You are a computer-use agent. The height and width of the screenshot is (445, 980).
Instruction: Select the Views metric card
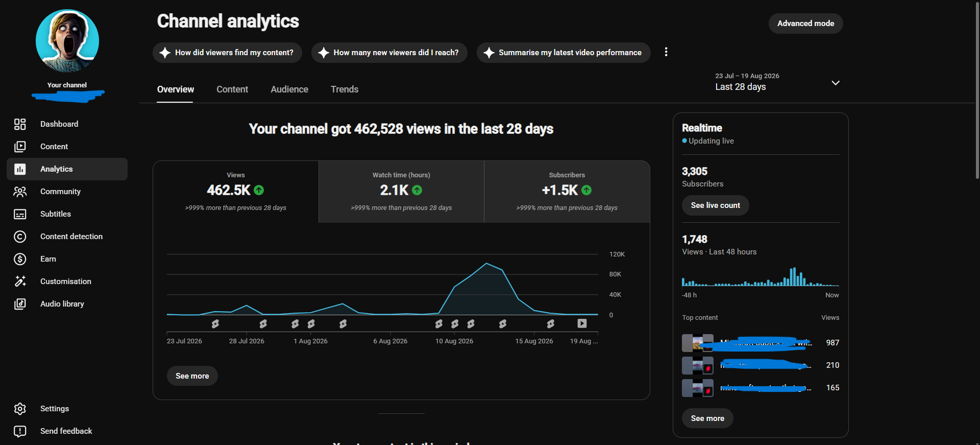[x=236, y=192]
